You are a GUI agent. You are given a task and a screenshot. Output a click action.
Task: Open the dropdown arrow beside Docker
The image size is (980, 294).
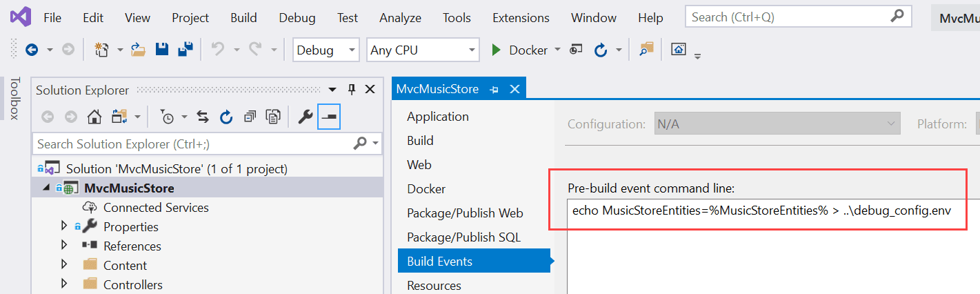click(557, 50)
